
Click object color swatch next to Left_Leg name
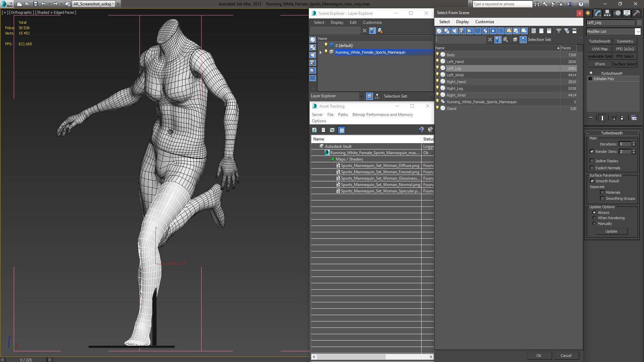[x=639, y=22]
